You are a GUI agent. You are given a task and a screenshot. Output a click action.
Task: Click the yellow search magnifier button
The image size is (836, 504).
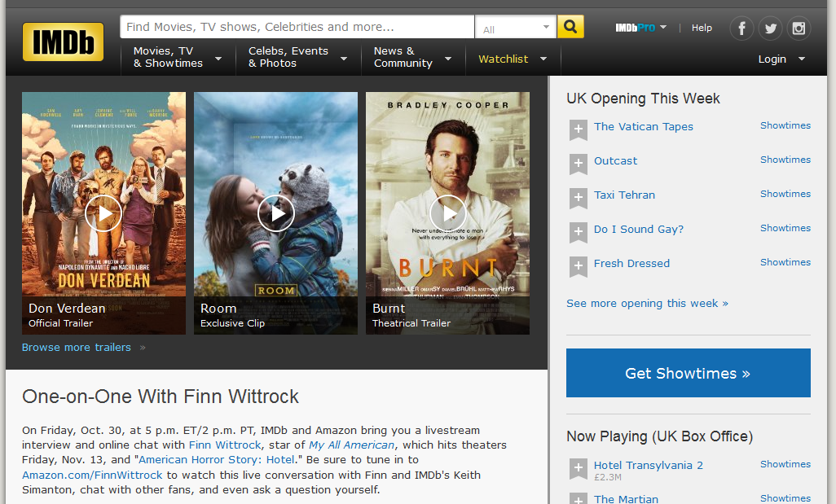[570, 27]
